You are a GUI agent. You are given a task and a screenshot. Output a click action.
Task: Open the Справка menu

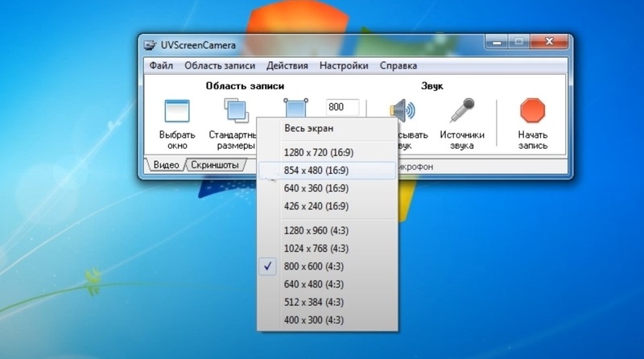398,66
